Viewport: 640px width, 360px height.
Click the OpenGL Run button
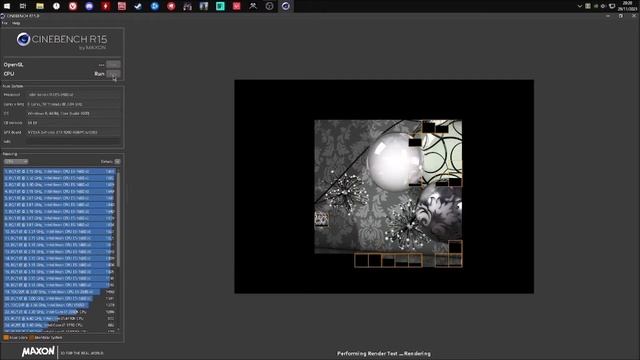[113, 64]
